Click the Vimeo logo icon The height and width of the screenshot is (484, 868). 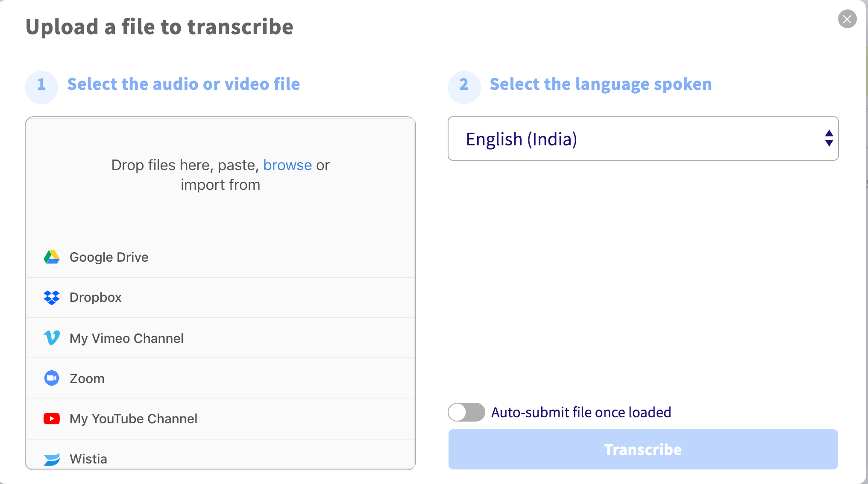[x=52, y=338]
